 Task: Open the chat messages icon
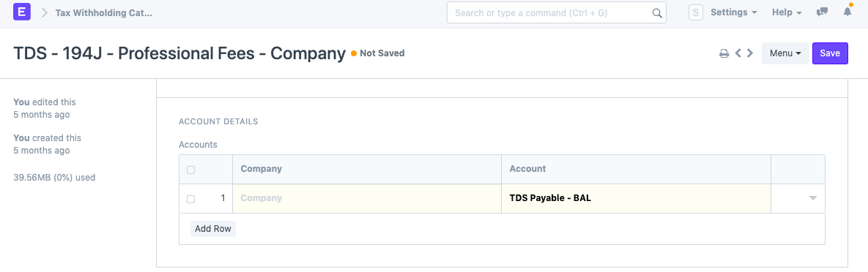822,12
